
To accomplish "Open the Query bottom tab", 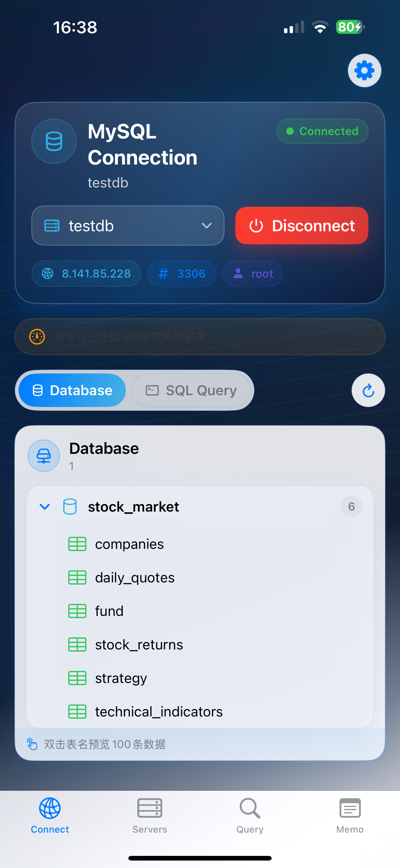I will [x=250, y=816].
